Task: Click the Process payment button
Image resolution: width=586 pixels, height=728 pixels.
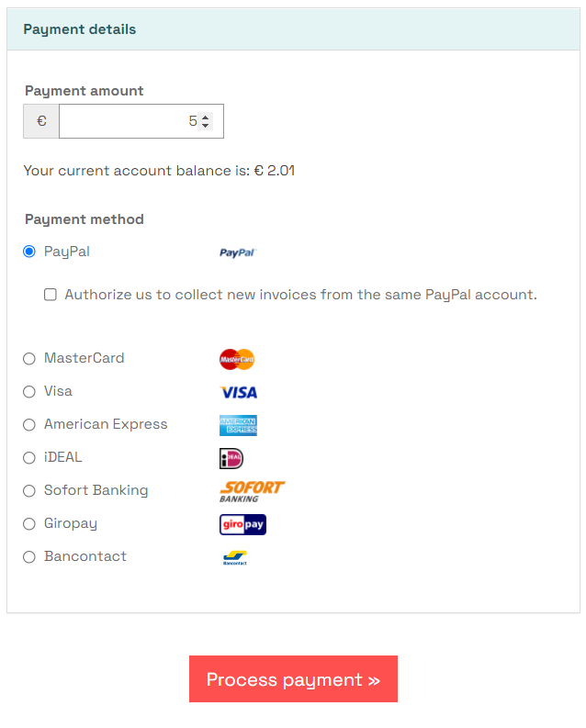Action: pos(293,678)
